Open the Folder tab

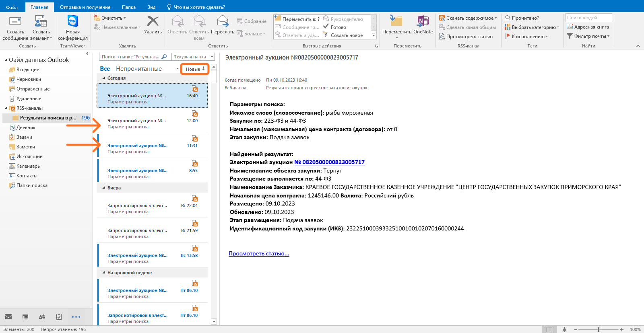(x=129, y=7)
